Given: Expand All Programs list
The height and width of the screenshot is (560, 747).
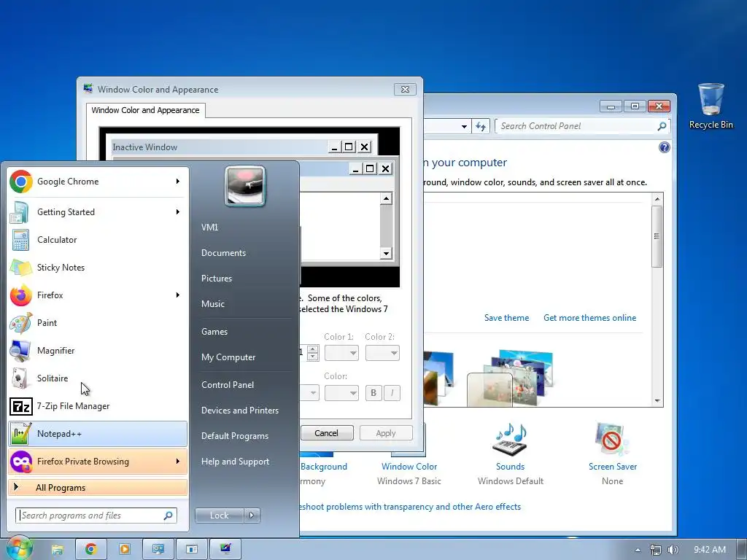Looking at the screenshot, I should click(x=98, y=488).
